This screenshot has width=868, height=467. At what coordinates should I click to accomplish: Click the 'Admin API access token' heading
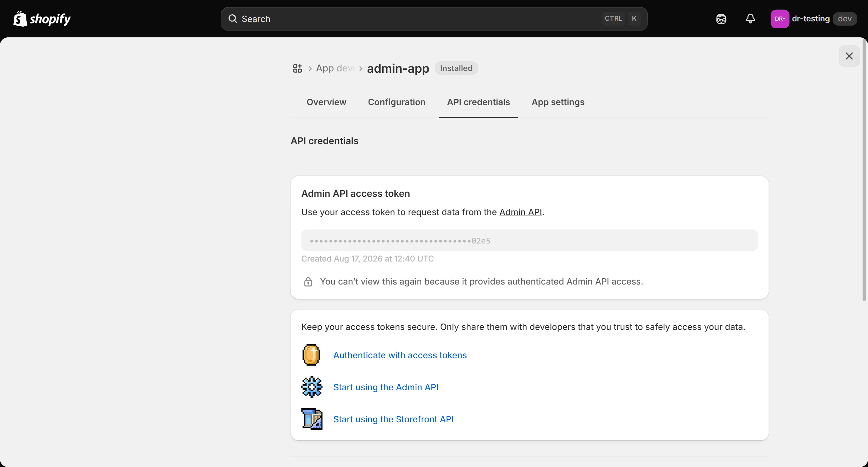356,193
